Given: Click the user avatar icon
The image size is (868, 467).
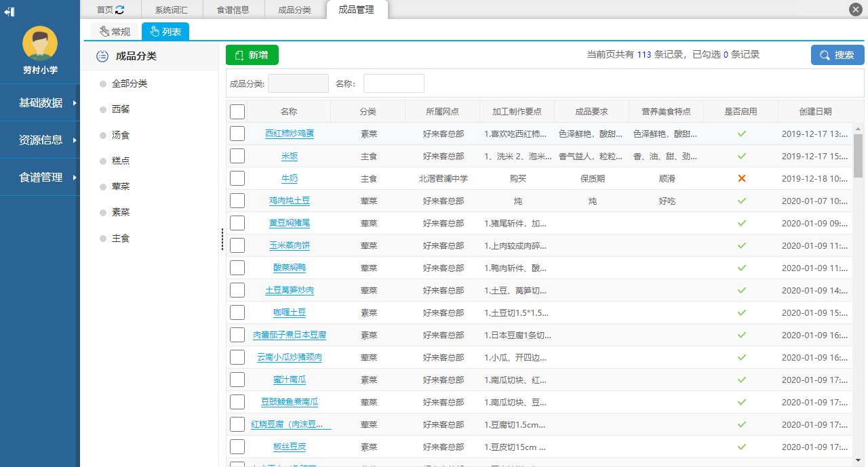Looking at the screenshot, I should click(40, 43).
